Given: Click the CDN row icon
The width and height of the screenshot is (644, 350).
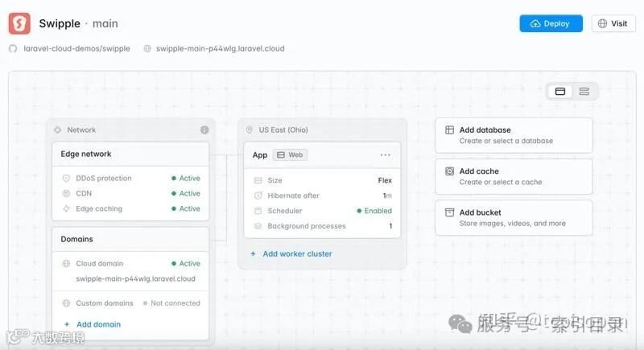Looking at the screenshot, I should click(66, 193).
